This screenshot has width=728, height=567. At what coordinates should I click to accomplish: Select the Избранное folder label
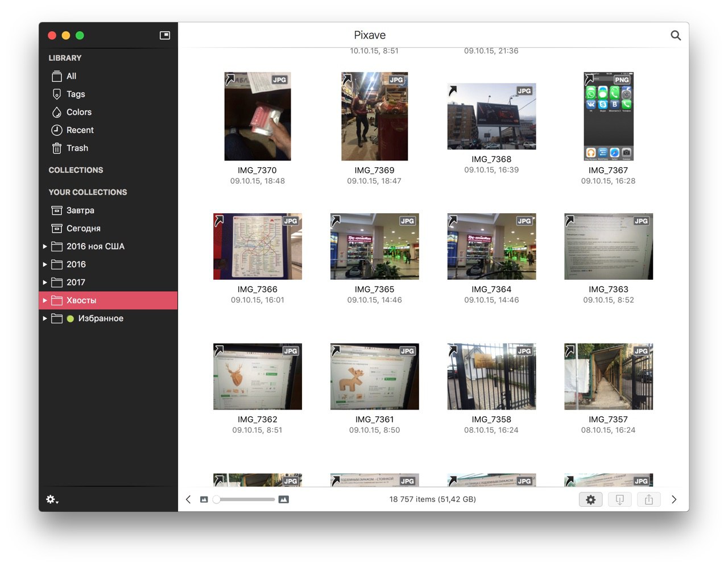(x=101, y=318)
